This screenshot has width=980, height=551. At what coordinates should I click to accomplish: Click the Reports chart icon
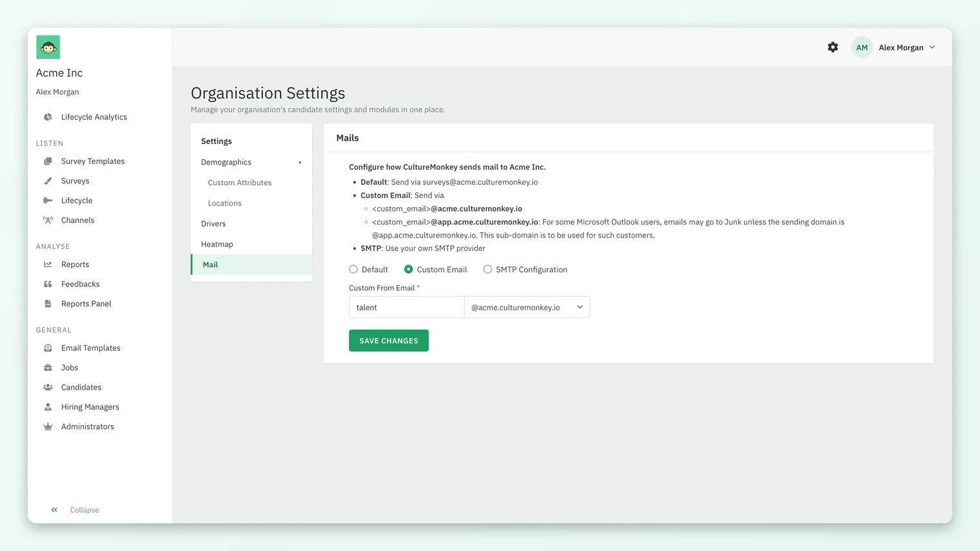pyautogui.click(x=48, y=265)
